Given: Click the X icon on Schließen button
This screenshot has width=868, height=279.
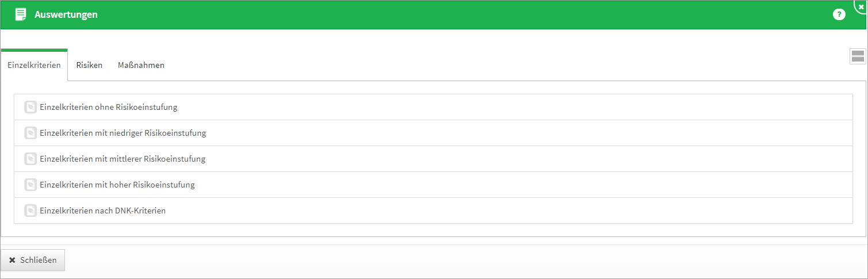Looking at the screenshot, I should (12, 260).
